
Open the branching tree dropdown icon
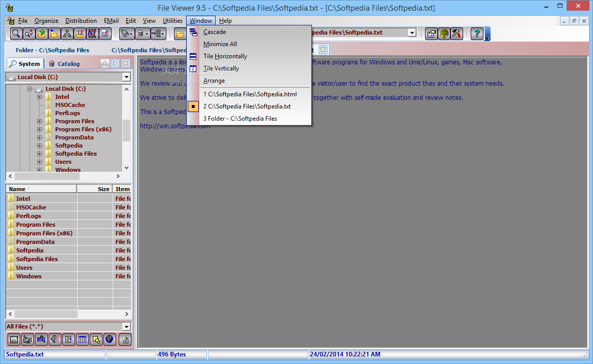158,33
